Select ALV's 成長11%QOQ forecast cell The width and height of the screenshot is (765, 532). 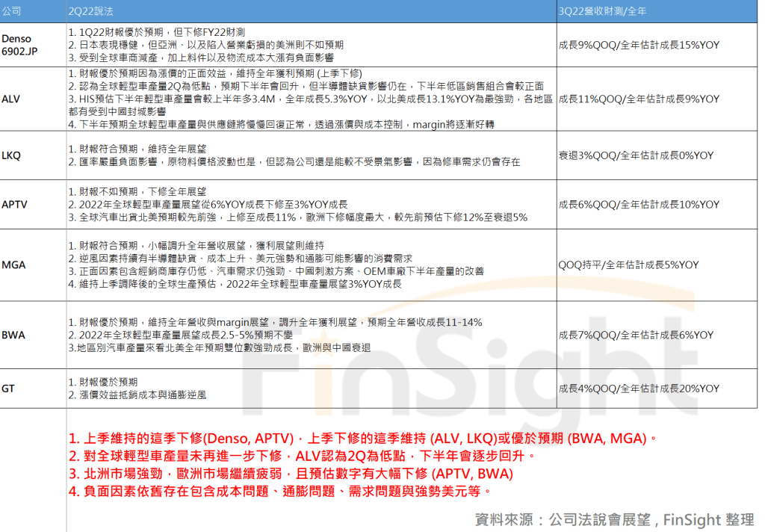(x=639, y=99)
